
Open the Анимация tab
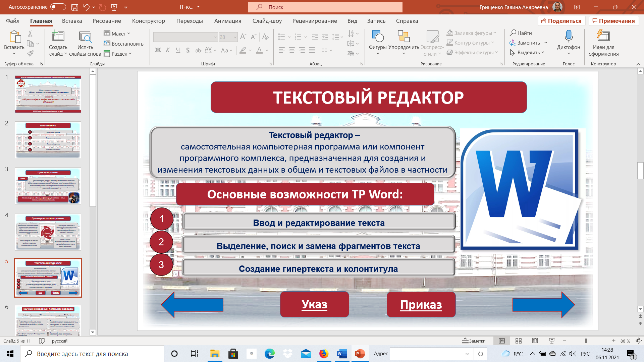[228, 21]
